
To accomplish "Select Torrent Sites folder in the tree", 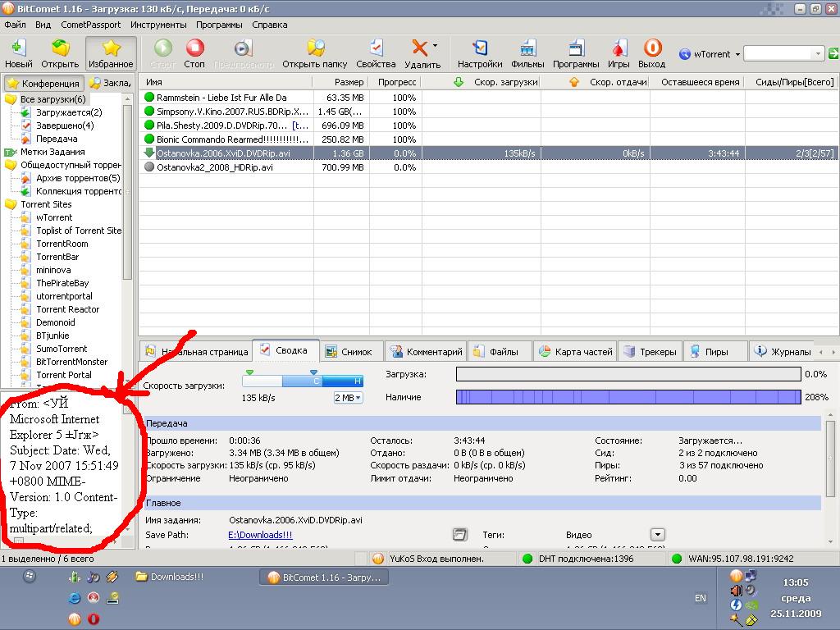I will (46, 204).
